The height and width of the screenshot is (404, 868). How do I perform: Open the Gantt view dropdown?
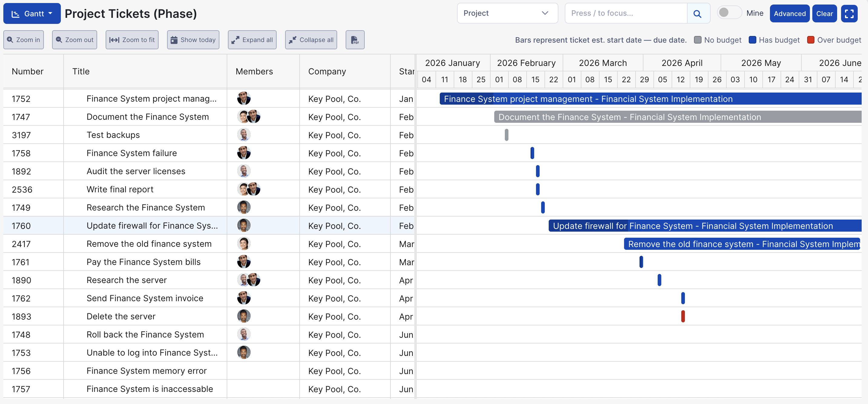click(32, 14)
